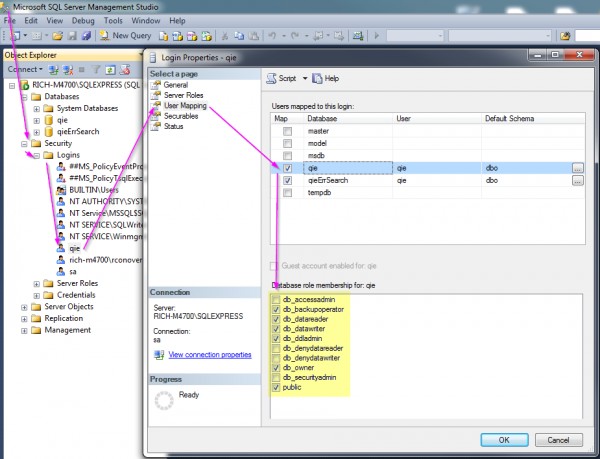
Task: Open View connection properties link
Action: (x=210, y=355)
